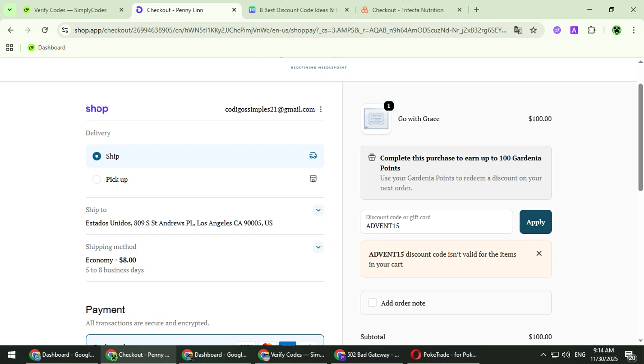Apply the discount code
644x364 pixels.
(535, 222)
